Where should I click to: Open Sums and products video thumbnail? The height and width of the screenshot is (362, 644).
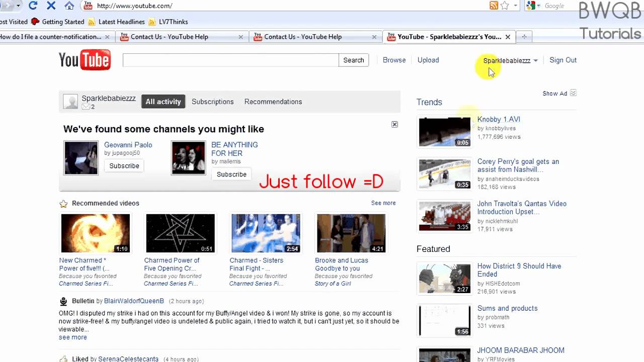coord(445,321)
